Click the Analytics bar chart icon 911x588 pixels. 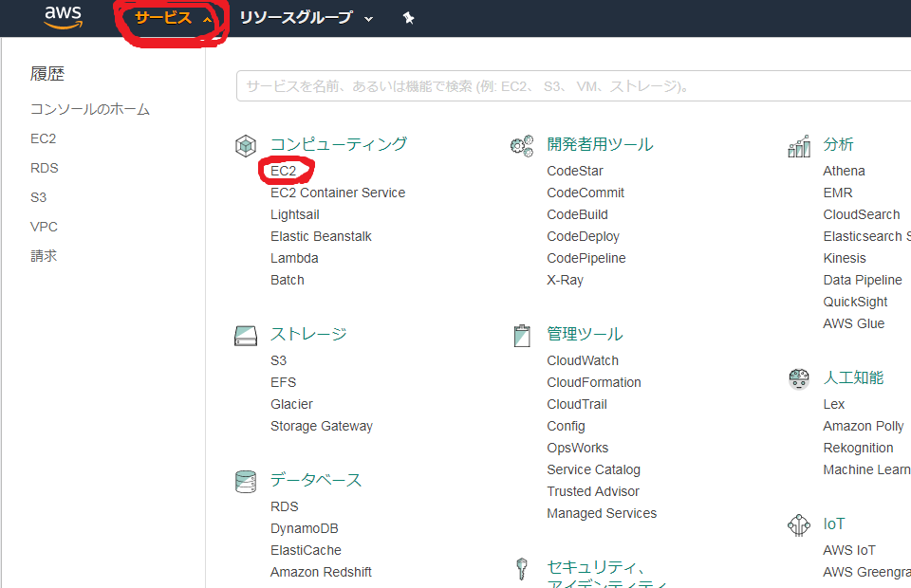tap(799, 146)
